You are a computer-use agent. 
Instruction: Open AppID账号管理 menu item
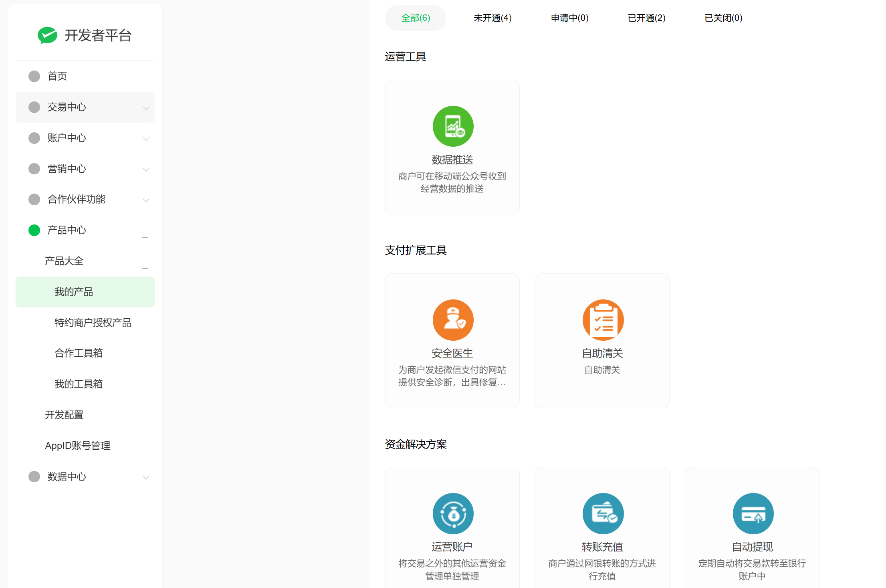(x=78, y=446)
